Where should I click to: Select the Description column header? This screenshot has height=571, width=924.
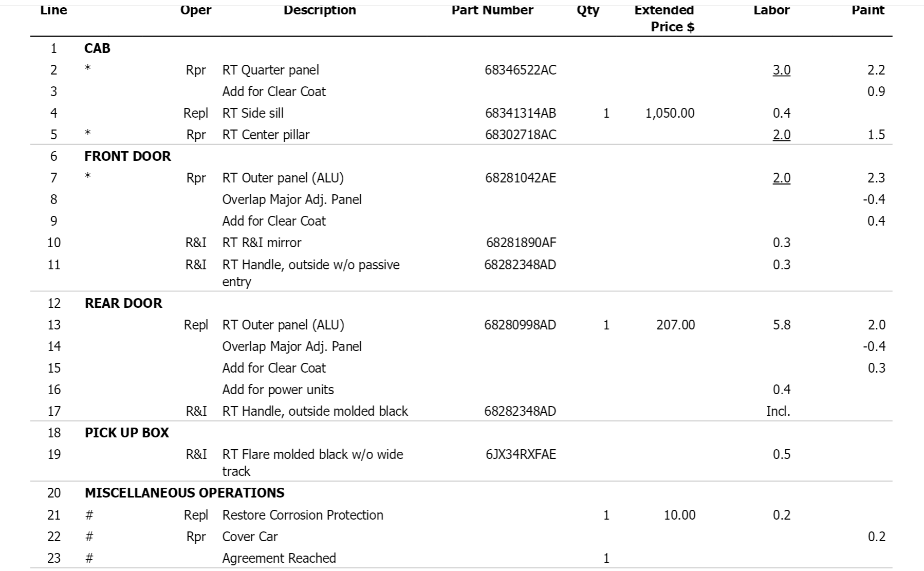click(320, 10)
